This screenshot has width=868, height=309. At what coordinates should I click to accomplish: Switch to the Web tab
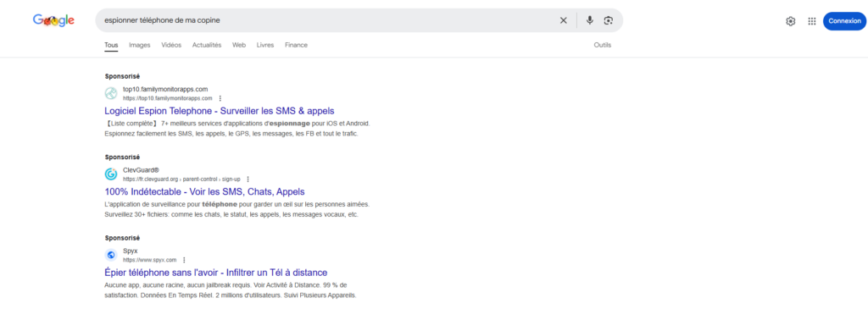coord(239,46)
